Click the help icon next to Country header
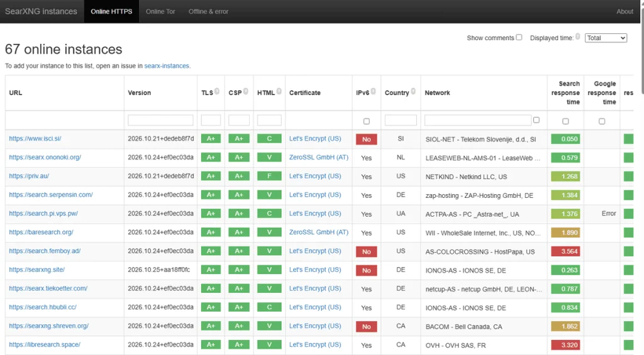The height and width of the screenshot is (355, 644). pos(413,92)
